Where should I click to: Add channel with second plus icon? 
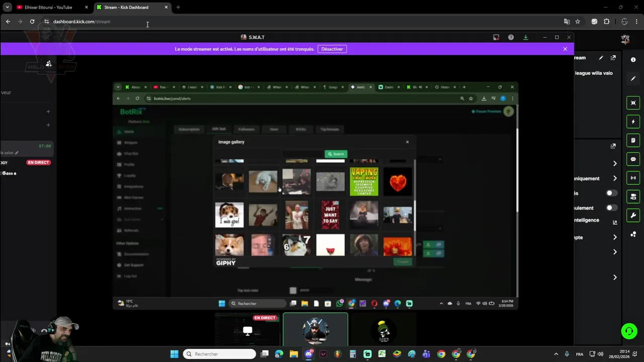(48, 125)
